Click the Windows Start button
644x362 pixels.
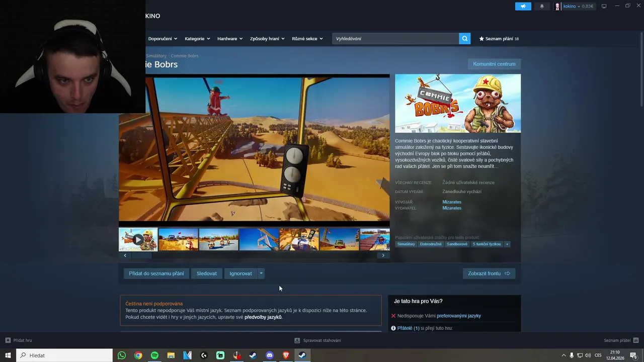(x=8, y=355)
